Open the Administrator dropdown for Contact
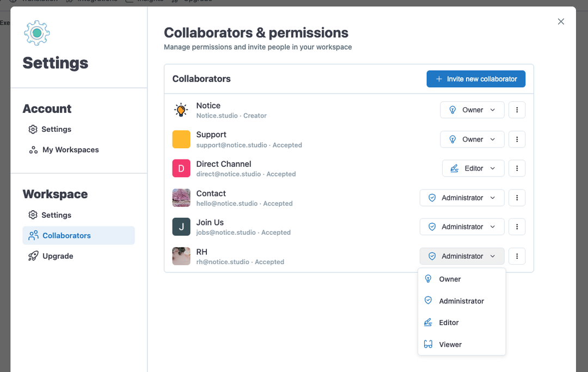The height and width of the screenshot is (372, 588). tap(462, 198)
